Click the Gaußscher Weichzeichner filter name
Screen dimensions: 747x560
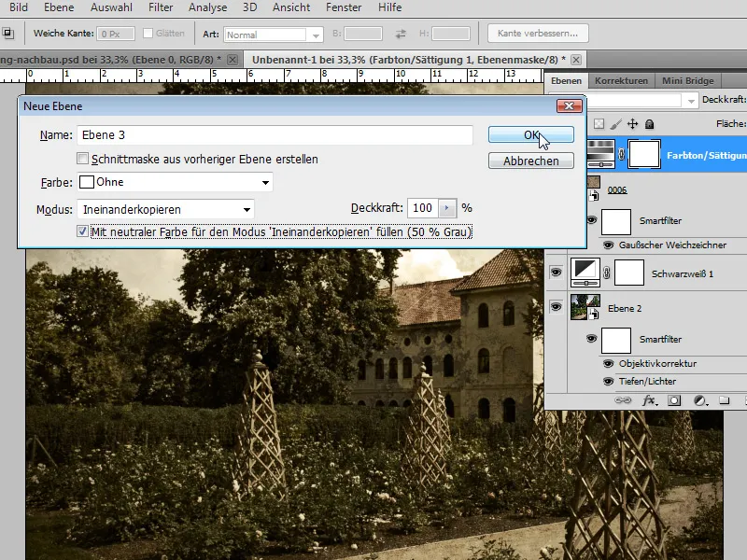tap(672, 245)
